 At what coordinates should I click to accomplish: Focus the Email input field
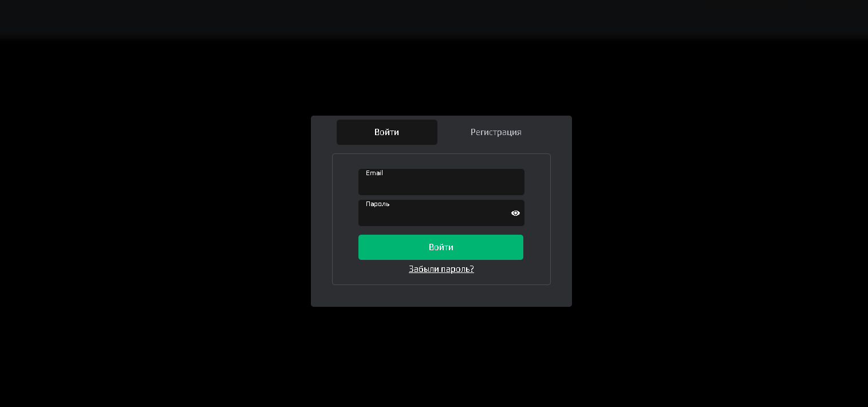[441, 184]
